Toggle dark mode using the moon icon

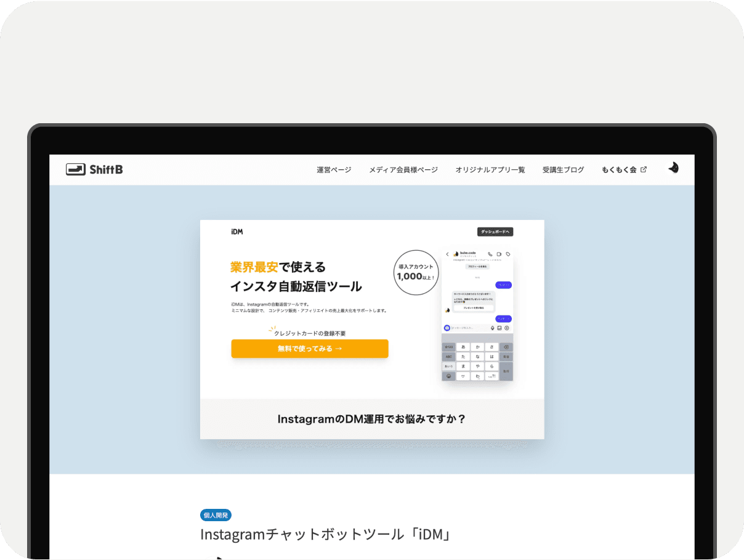coord(673,167)
